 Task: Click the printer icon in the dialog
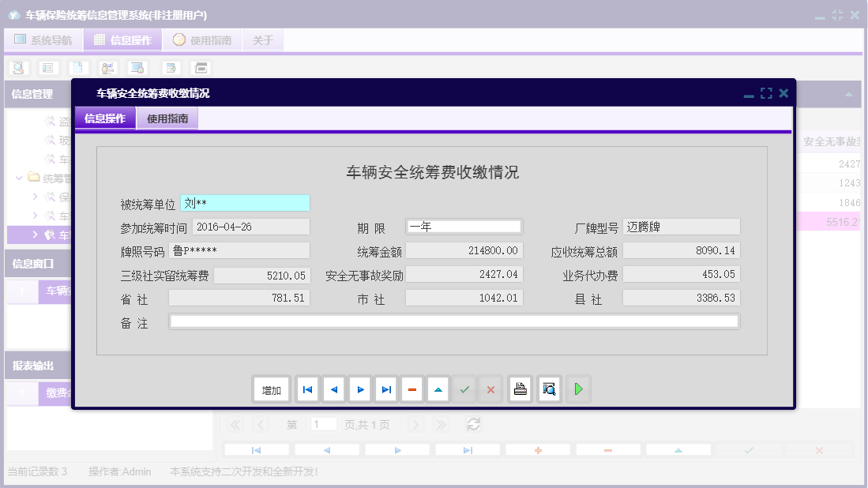point(520,389)
